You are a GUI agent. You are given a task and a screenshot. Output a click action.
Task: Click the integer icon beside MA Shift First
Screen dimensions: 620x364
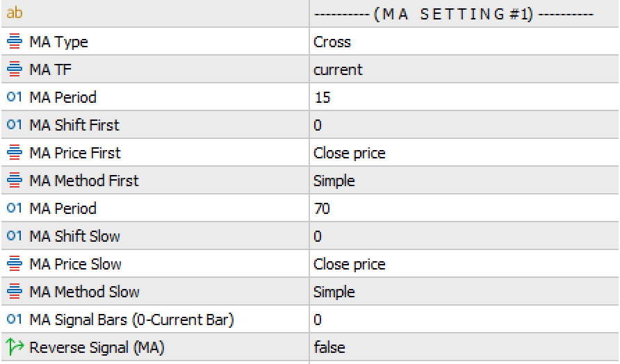[14, 125]
